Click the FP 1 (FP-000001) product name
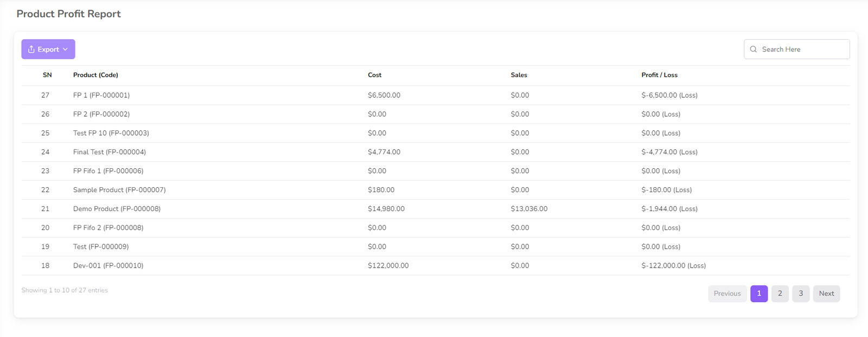The height and width of the screenshot is (337, 868). [x=101, y=95]
